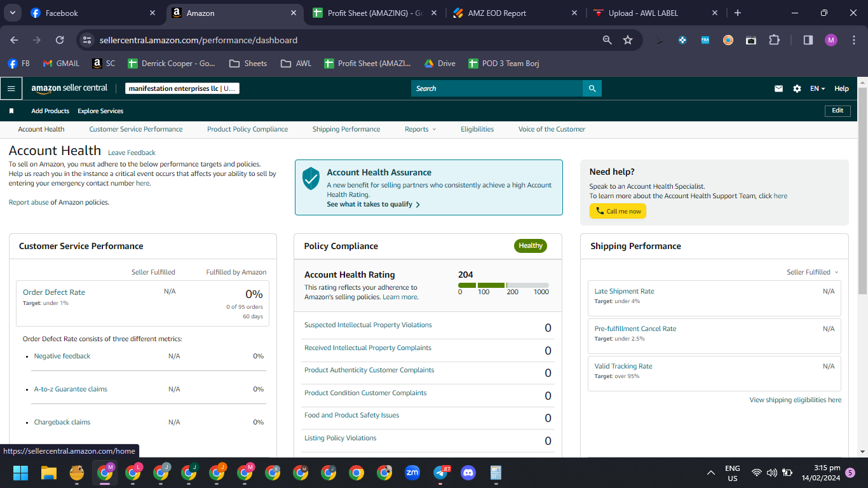Expand the Reports dropdown menu

click(421, 130)
